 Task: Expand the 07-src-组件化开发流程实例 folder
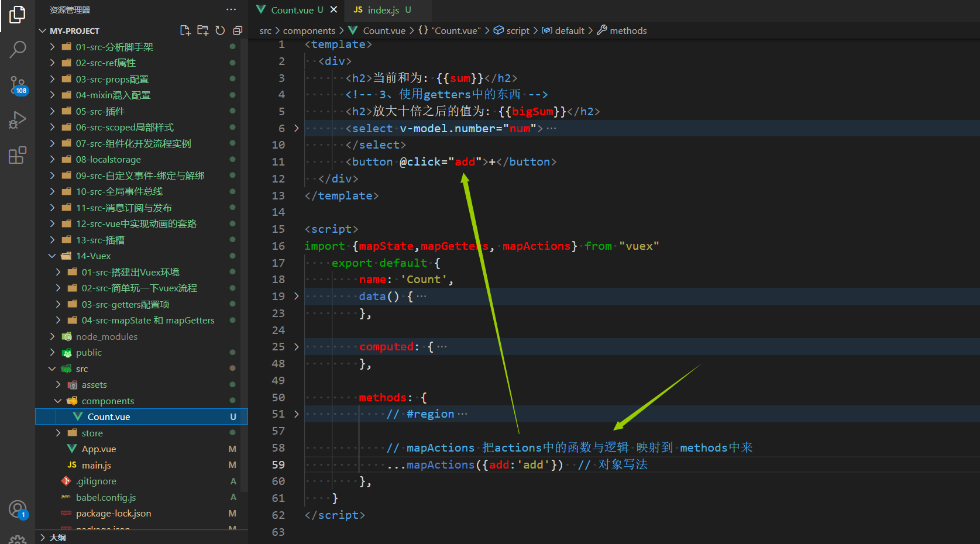tap(52, 143)
